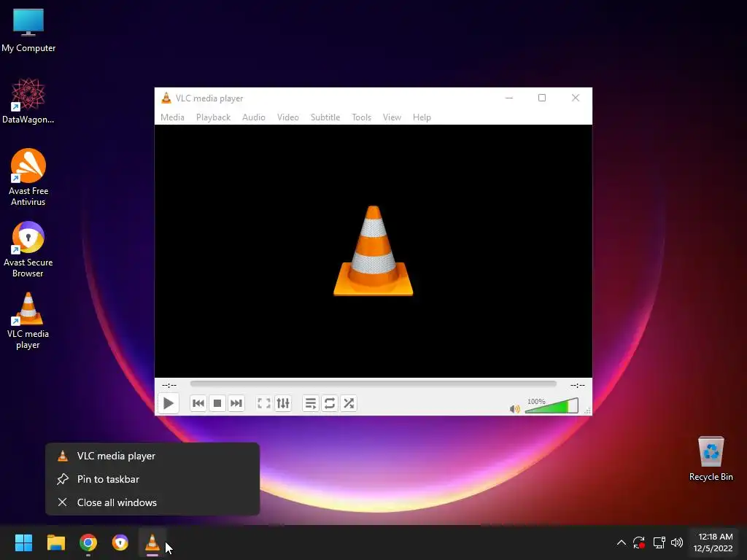
Task: Choose Pin to taskbar
Action: pyautogui.click(x=152, y=479)
